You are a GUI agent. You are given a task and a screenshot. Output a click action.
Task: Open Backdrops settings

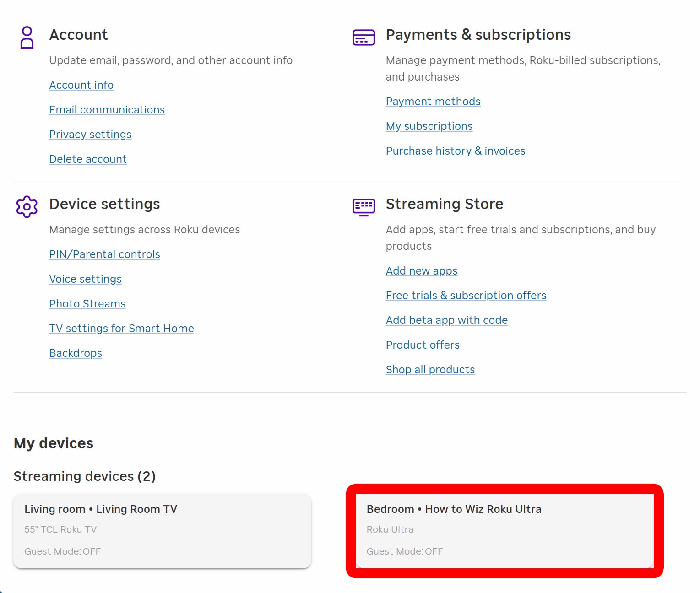tap(76, 353)
